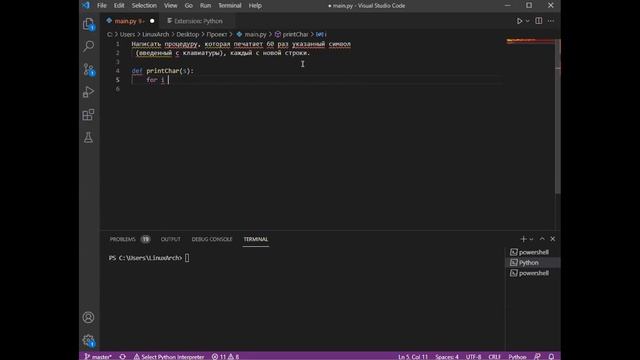Open errors and warnings status item
Image resolution: width=640 pixels, height=360 pixels.
pyautogui.click(x=225, y=356)
